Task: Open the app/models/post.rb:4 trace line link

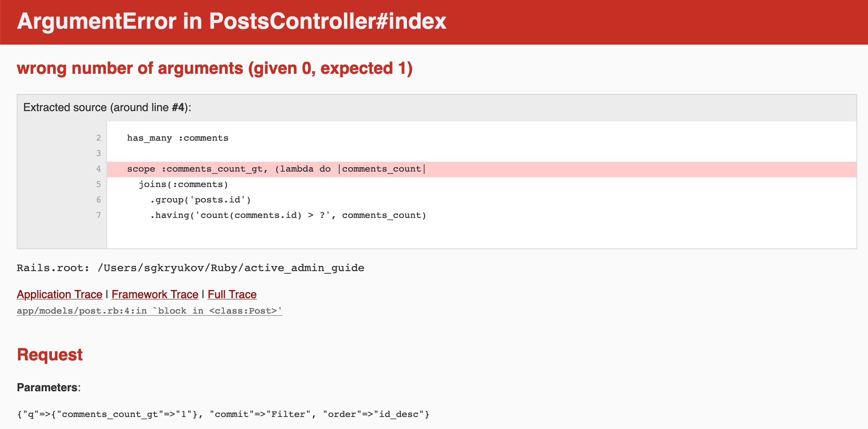Action: [x=150, y=311]
